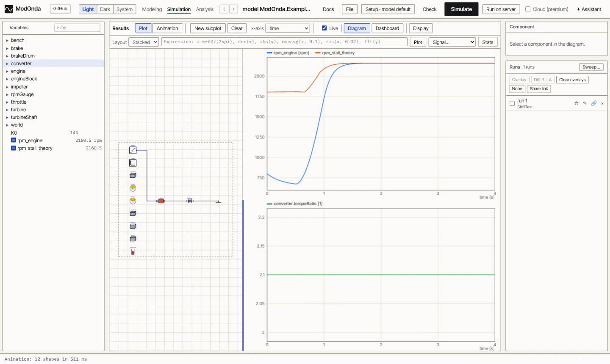610x364 pixels.
Task: Open the x-axis time dropdown
Action: coord(288,28)
